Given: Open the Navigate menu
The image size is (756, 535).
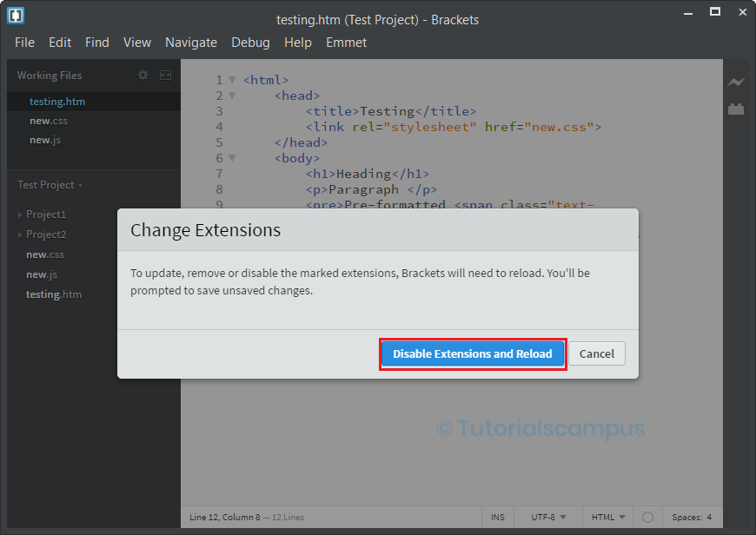Looking at the screenshot, I should click(x=191, y=43).
